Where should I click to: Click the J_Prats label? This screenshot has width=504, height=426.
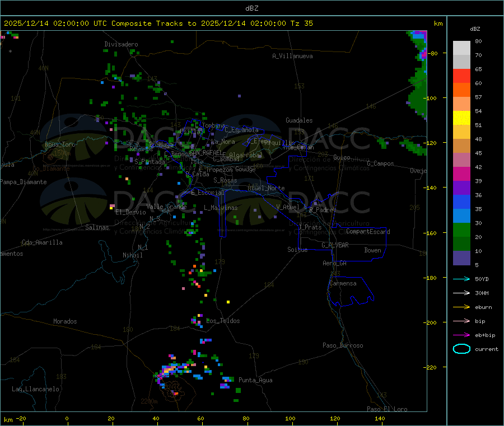[310, 227]
